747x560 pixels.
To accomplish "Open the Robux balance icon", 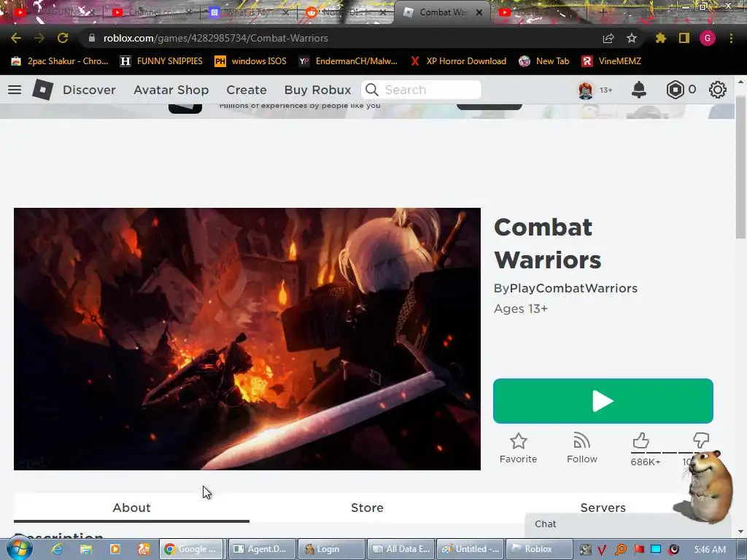I will click(x=675, y=90).
